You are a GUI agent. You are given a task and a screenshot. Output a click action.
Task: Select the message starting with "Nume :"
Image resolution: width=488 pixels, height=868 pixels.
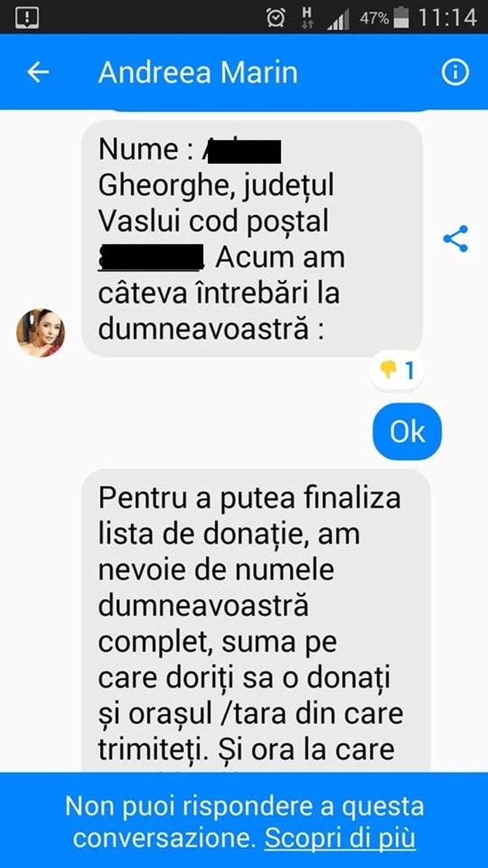[252, 239]
